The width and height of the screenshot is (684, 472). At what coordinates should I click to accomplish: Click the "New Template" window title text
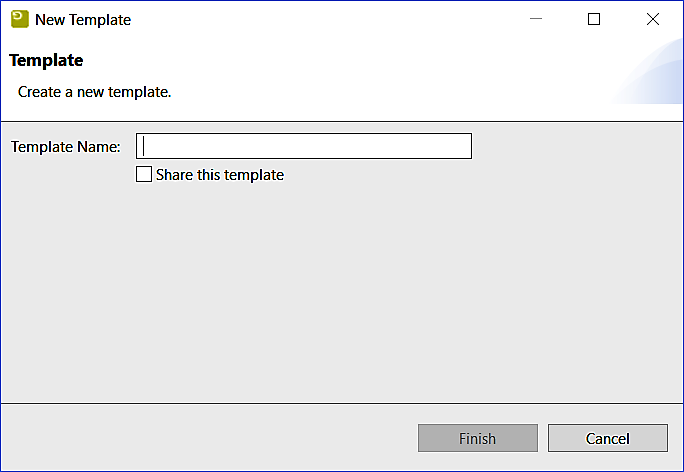pos(83,19)
